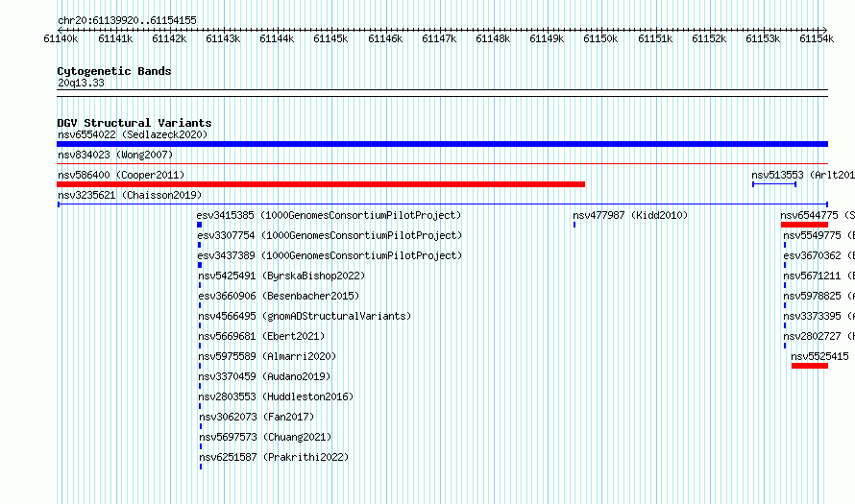The height and width of the screenshot is (504, 855).
Task: Click nsv2803553 (Huddleston2016) label
Action: coord(276,396)
